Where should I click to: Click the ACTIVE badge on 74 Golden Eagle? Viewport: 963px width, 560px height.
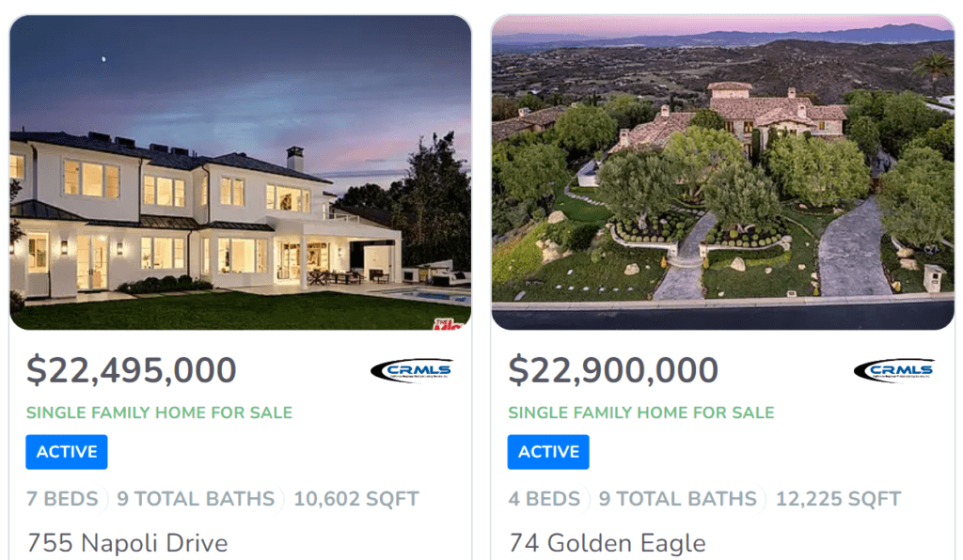click(548, 452)
